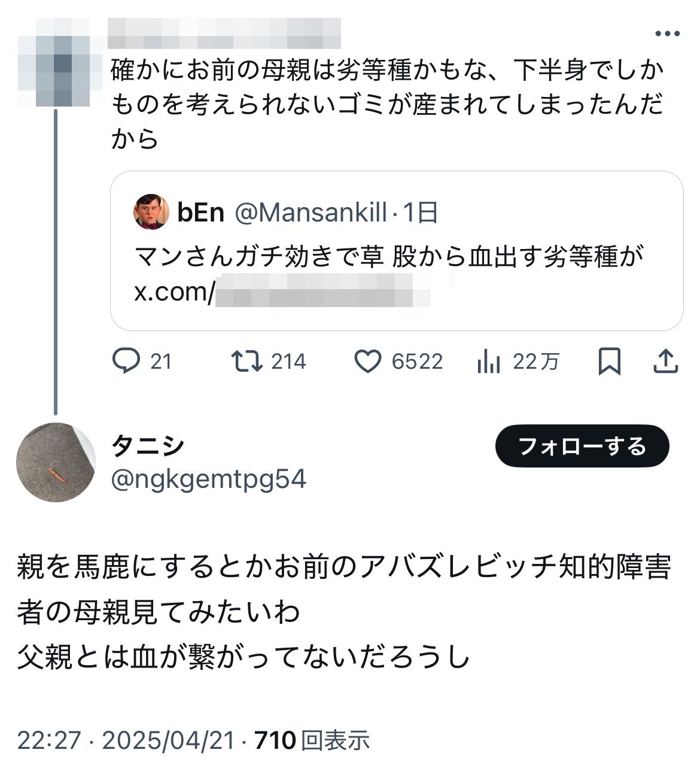This screenshot has height=777, width=700.
Task: Open the @ngkgemtpg54 handle link
Action: 209,479
